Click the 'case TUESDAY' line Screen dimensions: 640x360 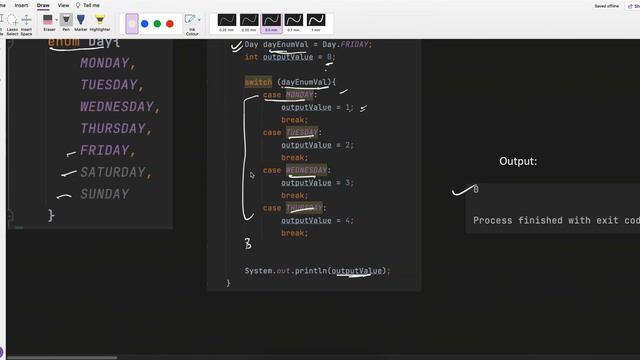[292, 133]
